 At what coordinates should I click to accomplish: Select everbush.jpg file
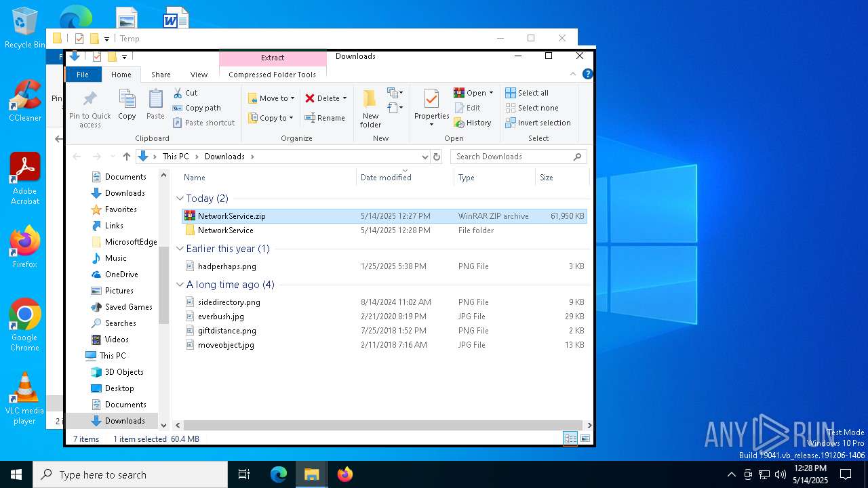click(x=384, y=317)
